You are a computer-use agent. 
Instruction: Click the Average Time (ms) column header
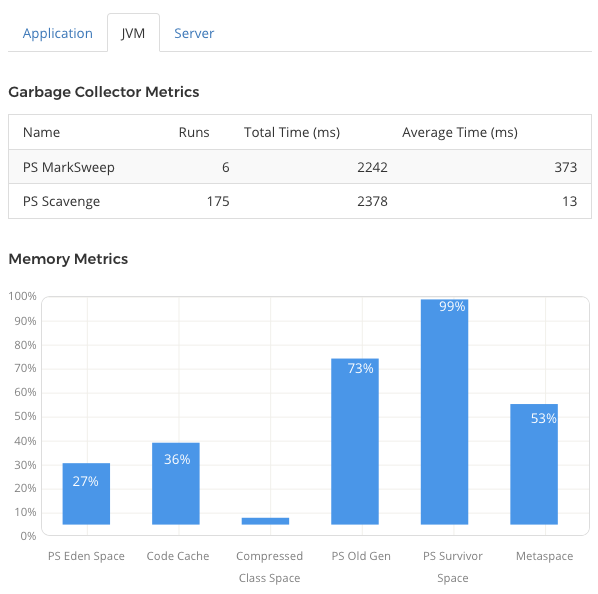[x=460, y=132]
